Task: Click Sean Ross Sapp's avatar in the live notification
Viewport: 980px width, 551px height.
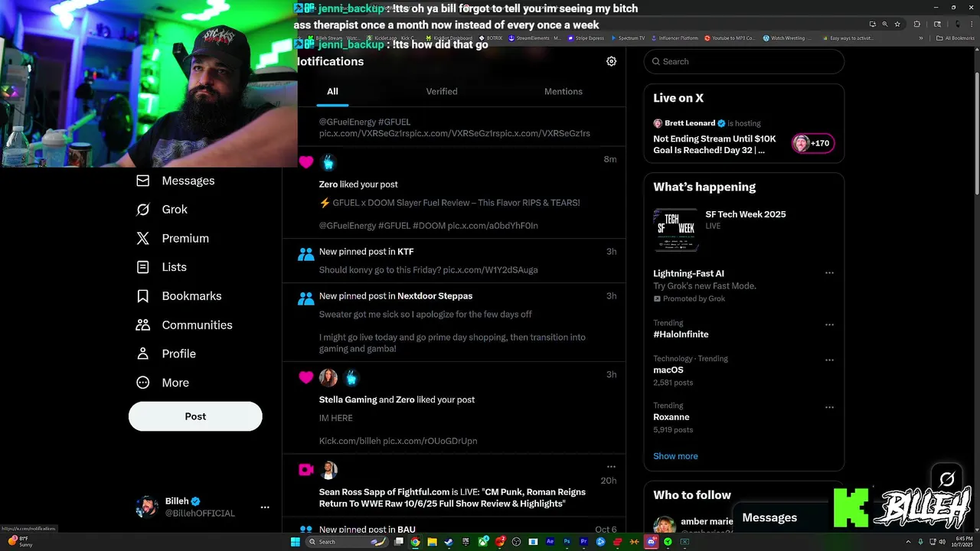Action: coord(328,470)
